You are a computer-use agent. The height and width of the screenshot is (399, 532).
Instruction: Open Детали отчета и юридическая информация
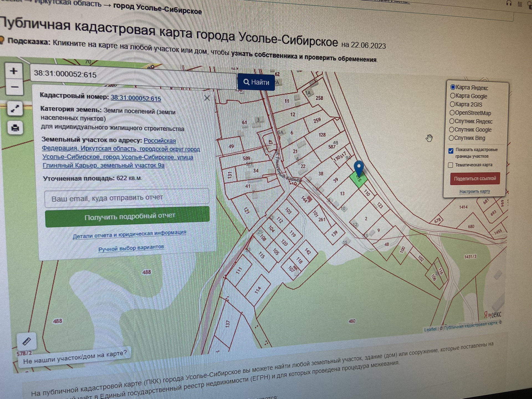[129, 234]
